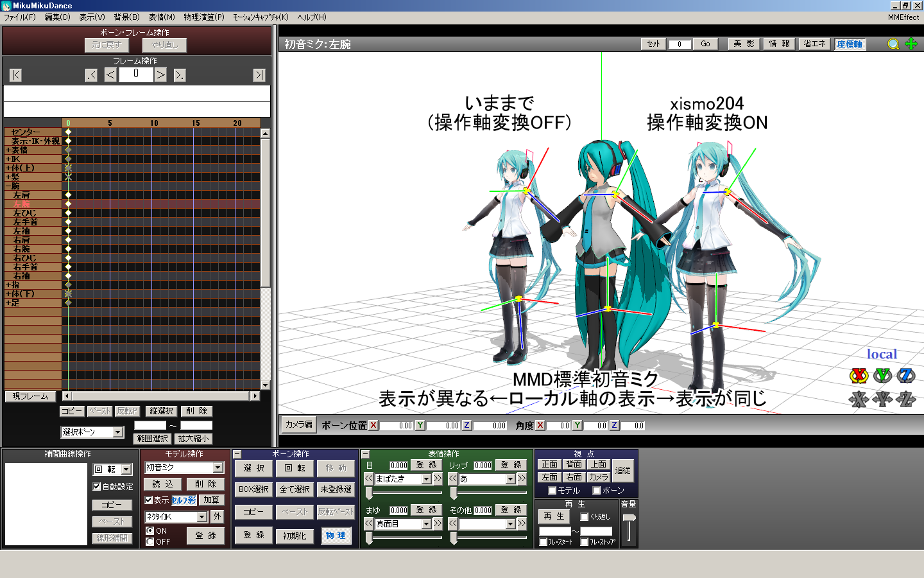Enable モデル view-follow checkbox
924x578 pixels.
point(552,490)
